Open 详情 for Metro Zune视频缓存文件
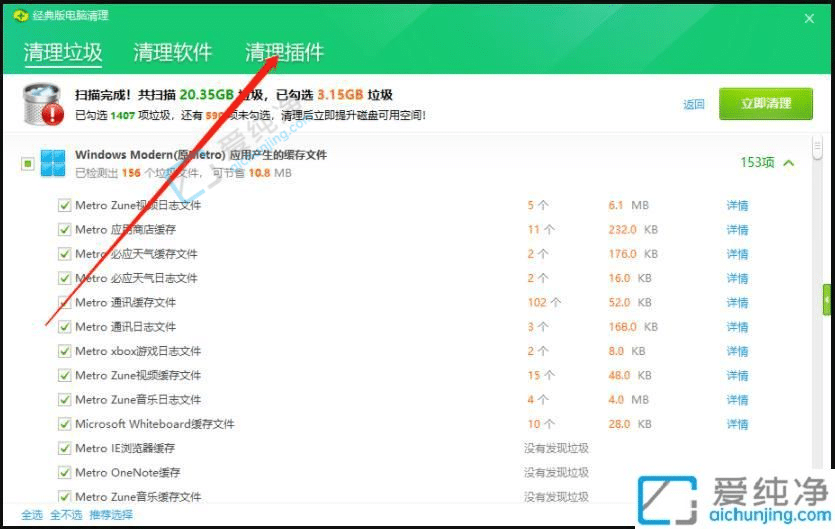This screenshot has width=835, height=529. tap(738, 376)
